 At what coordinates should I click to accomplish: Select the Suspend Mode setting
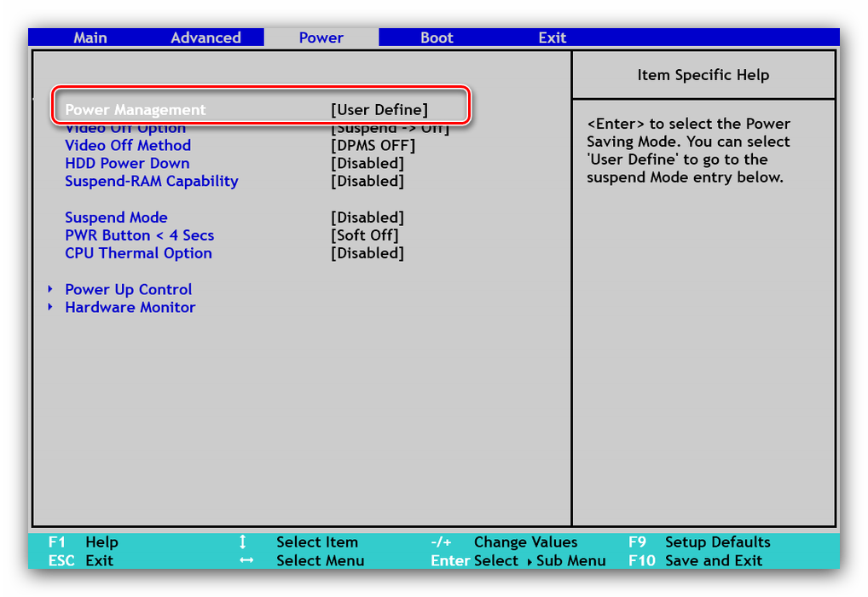click(x=116, y=217)
